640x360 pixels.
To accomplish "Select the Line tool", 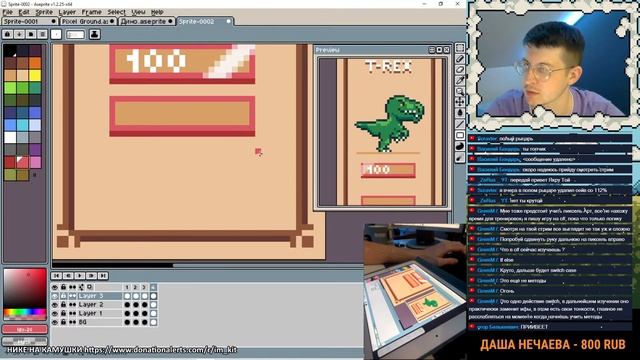I will click(x=460, y=124).
